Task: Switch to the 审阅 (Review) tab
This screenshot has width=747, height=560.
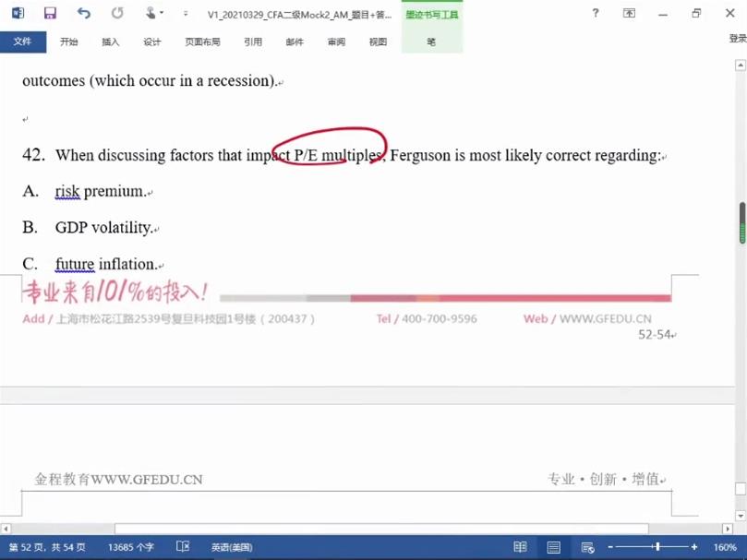Action: pyautogui.click(x=336, y=42)
